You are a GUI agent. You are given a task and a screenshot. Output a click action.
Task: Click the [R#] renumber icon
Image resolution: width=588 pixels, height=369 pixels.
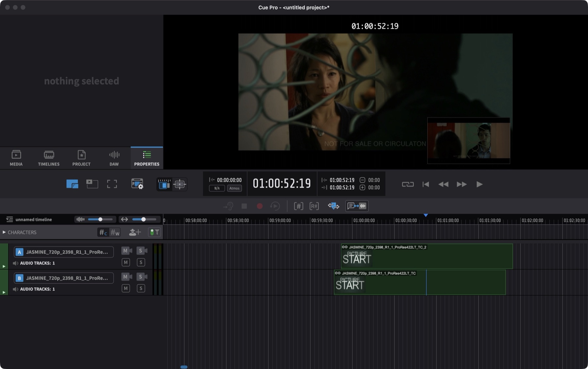(x=314, y=206)
